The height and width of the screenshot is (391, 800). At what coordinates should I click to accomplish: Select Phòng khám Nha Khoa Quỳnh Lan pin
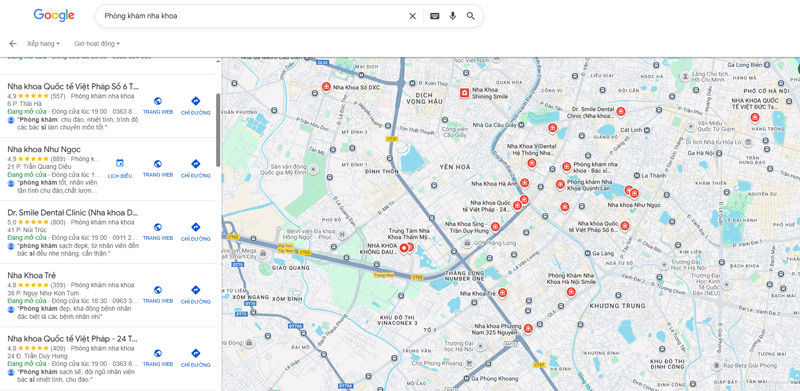(x=560, y=184)
